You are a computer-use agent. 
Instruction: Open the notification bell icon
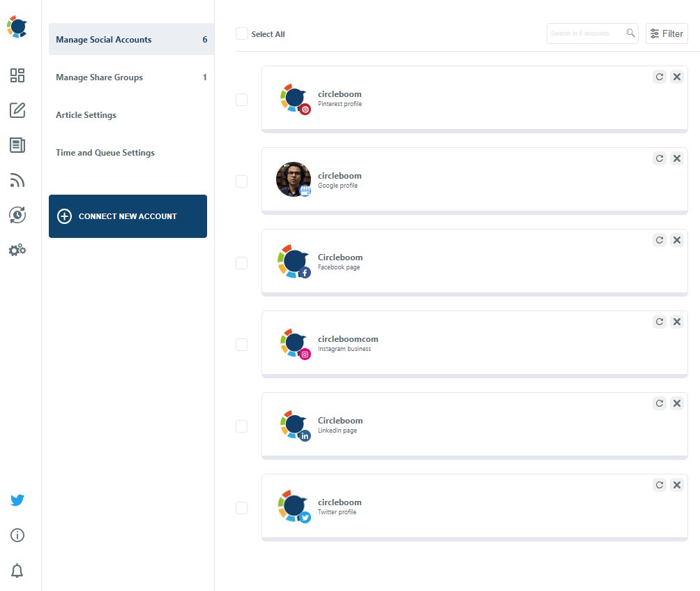click(x=17, y=571)
